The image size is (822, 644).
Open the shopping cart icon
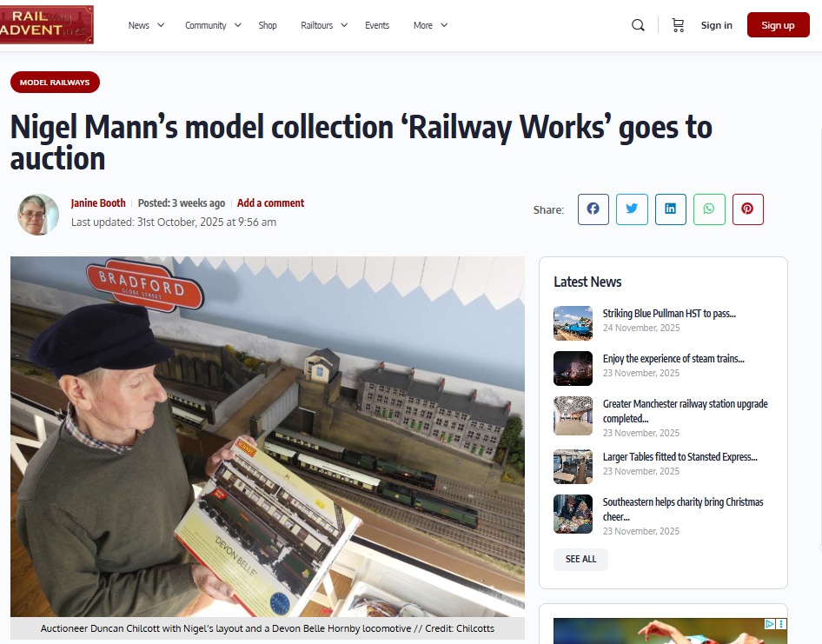click(678, 25)
